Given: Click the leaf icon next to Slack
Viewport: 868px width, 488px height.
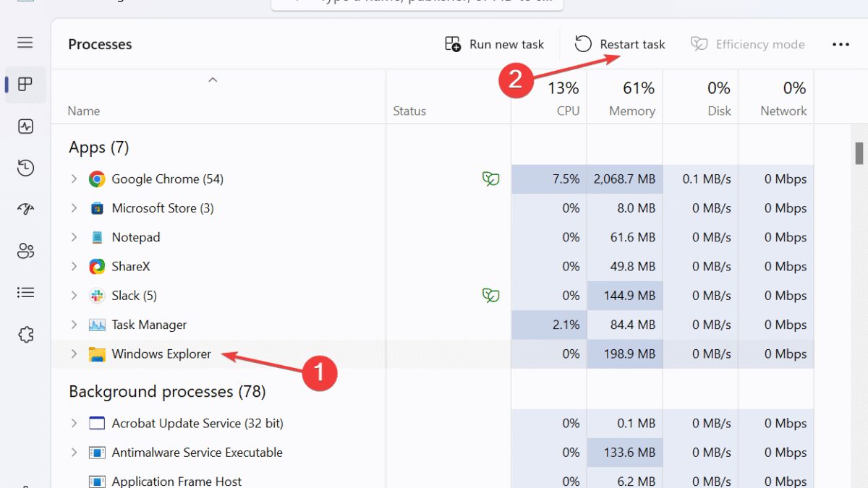Looking at the screenshot, I should [491, 295].
